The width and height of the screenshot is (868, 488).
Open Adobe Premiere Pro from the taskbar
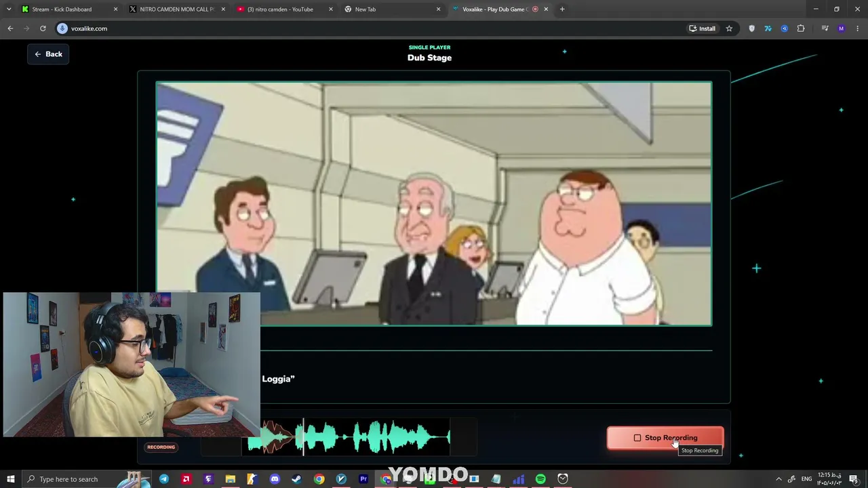click(363, 479)
